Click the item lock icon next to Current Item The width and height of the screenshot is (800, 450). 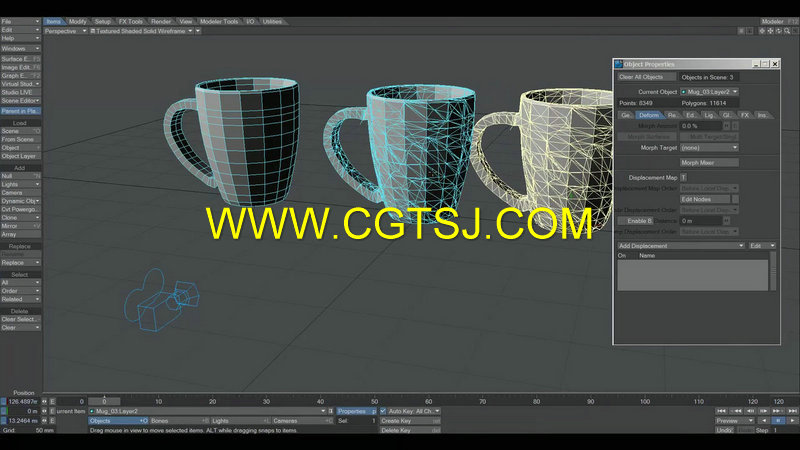coord(331,411)
